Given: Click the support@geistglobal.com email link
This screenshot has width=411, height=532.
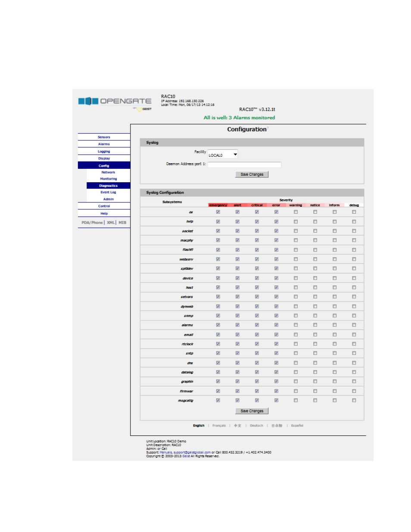Looking at the screenshot, I should (192, 452).
